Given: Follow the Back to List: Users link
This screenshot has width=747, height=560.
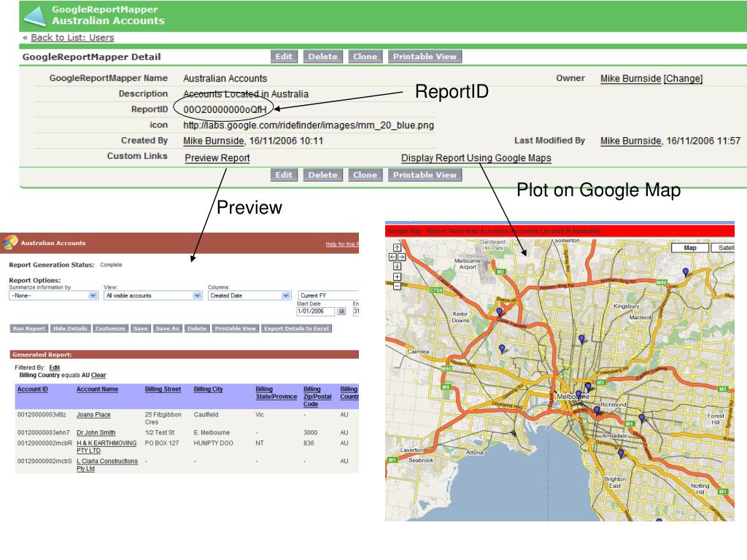Looking at the screenshot, I should [72, 38].
